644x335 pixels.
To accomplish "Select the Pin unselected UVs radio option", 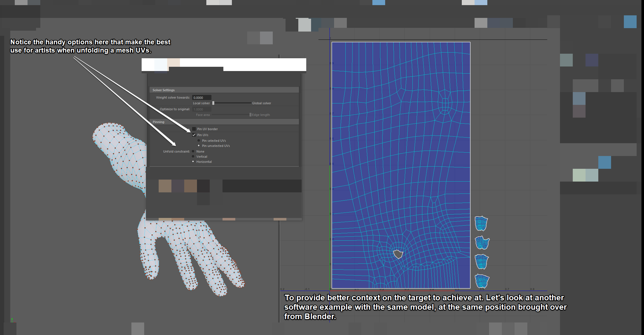I will click(199, 146).
